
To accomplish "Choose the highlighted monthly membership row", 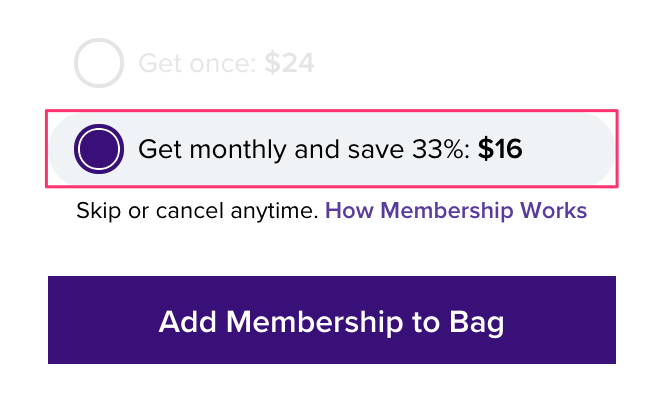I will [x=331, y=150].
